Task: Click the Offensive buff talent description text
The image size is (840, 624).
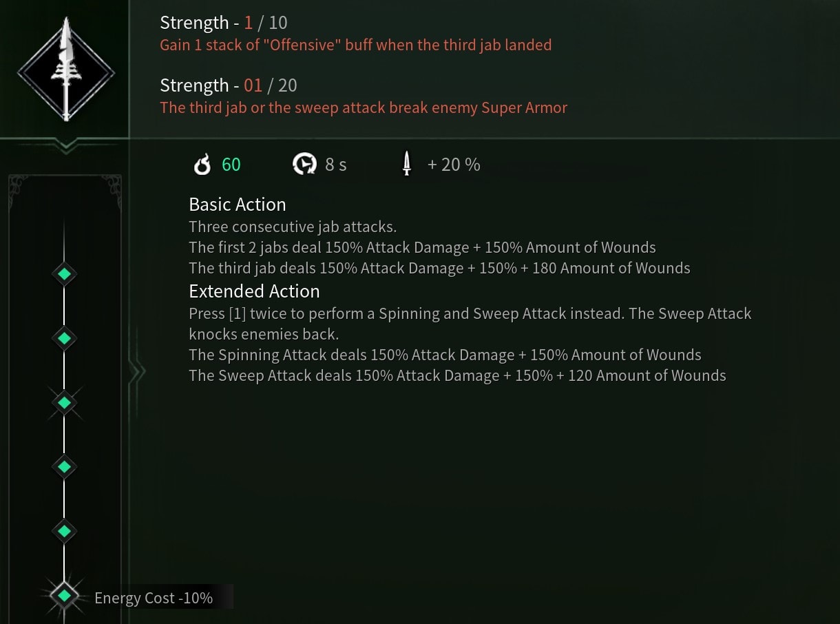Action: coord(356,45)
